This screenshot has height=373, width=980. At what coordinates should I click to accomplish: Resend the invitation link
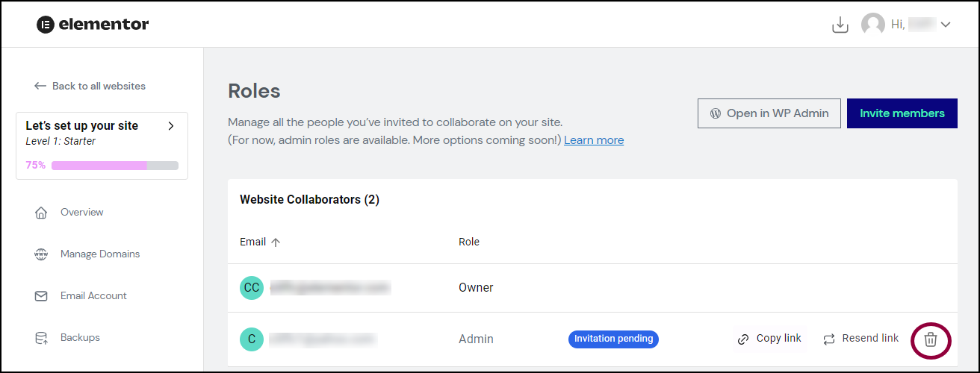pos(860,339)
